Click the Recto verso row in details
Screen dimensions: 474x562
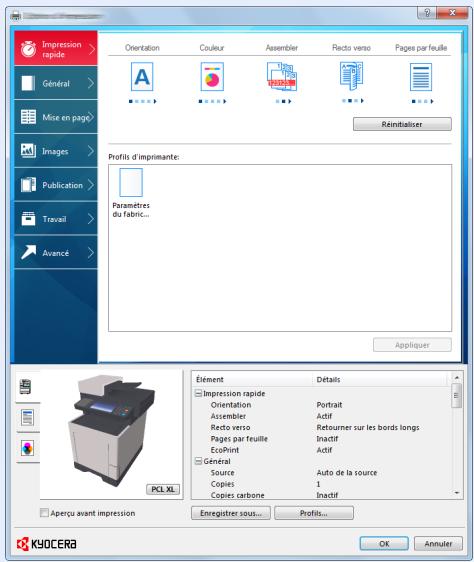[321, 427]
